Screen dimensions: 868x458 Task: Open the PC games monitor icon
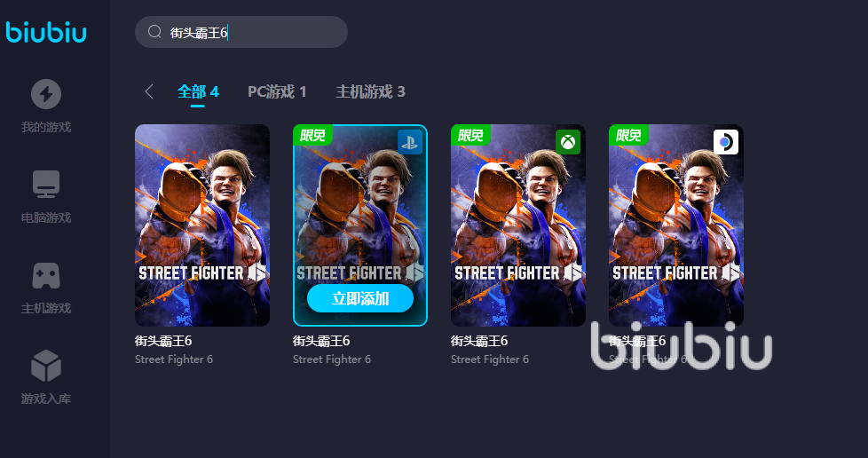(x=46, y=185)
